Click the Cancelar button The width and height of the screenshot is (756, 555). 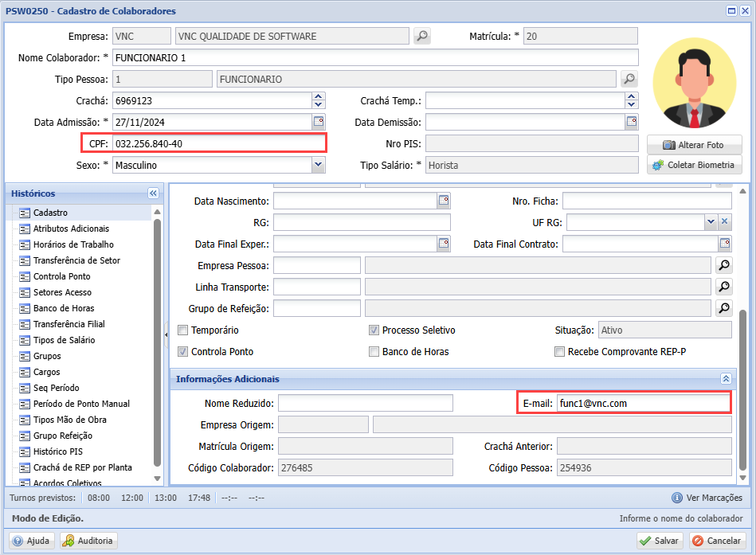click(x=717, y=541)
